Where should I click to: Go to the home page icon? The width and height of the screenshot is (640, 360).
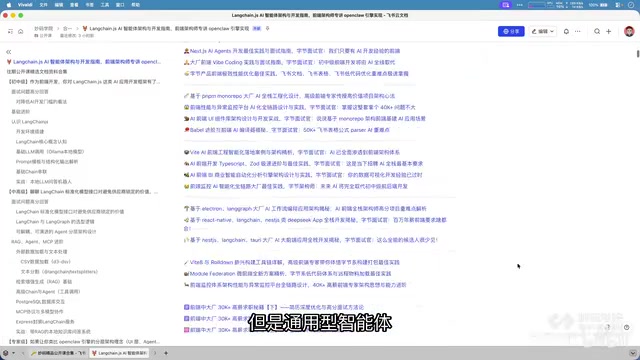pos(20,31)
